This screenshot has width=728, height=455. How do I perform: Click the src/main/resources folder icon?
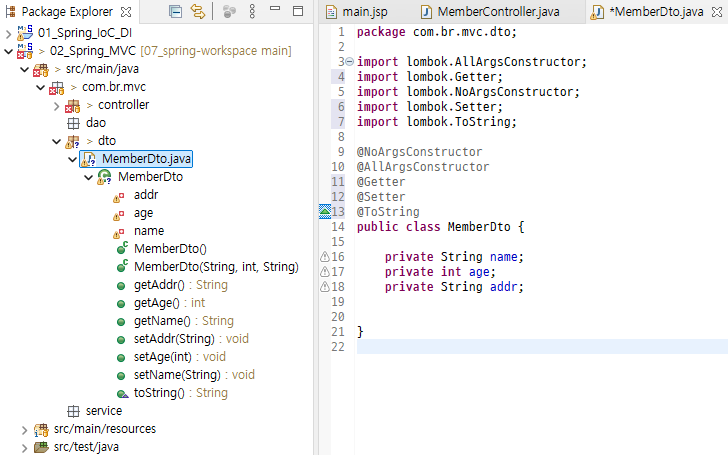41,430
